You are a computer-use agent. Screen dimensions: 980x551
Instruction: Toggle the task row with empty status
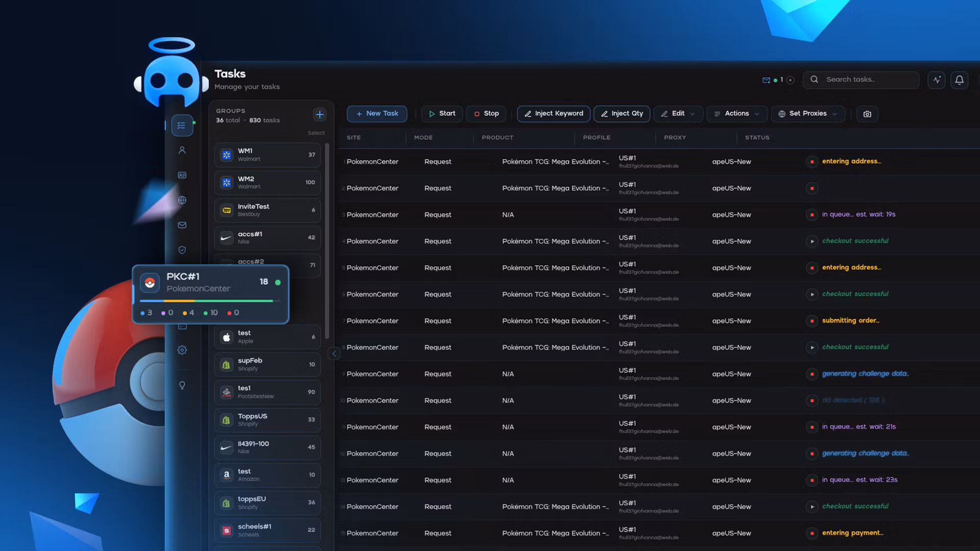coord(812,188)
